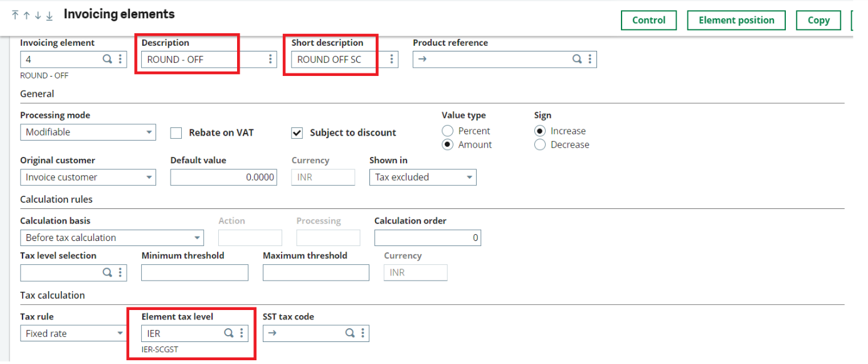Open SST tax code actions menu
Image resolution: width=868 pixels, height=364 pixels.
[363, 333]
